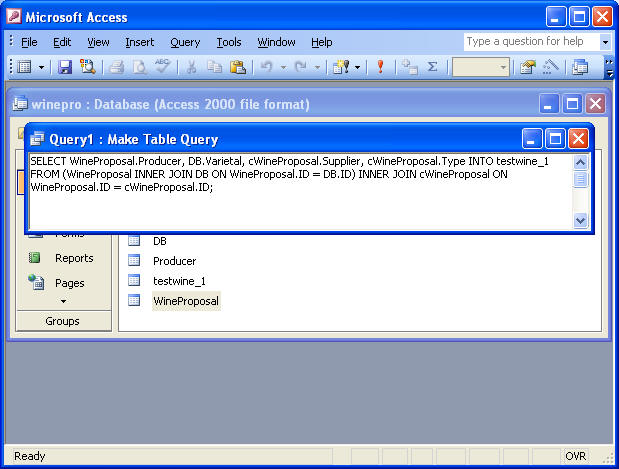619x469 pixels.
Task: Click the DB table icon
Action: tap(134, 240)
